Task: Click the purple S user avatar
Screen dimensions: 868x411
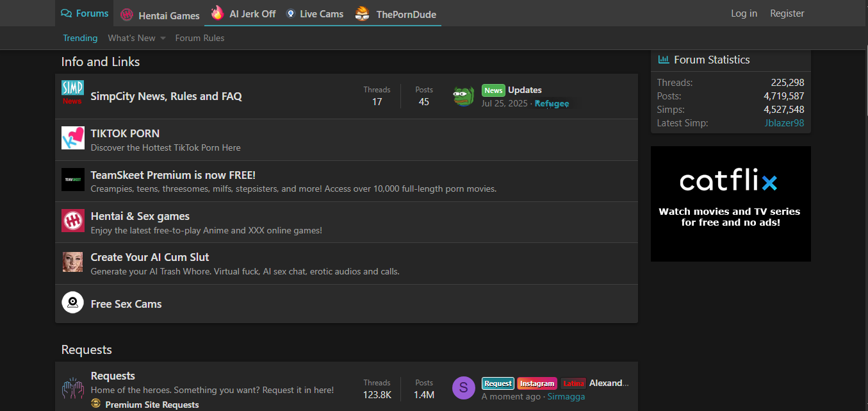Action: coord(463,388)
